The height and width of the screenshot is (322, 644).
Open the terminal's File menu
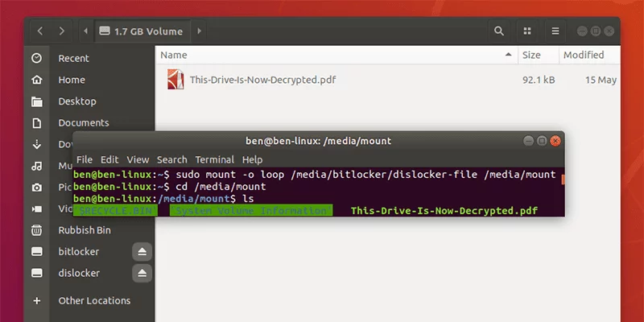(x=85, y=159)
